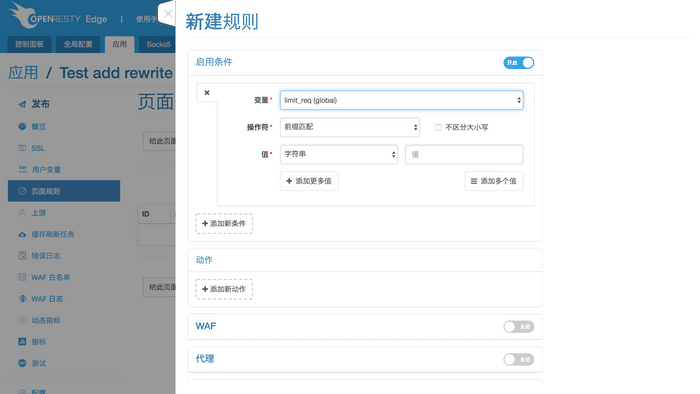
Task: Click the 发布 paper-plane icon in sidebar
Action: 22,104
